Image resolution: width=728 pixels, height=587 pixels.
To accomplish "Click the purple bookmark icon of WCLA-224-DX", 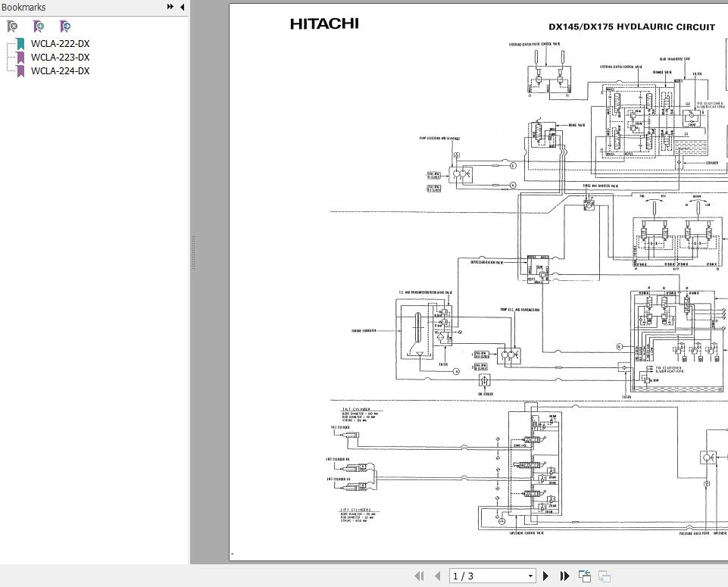I will click(x=20, y=70).
